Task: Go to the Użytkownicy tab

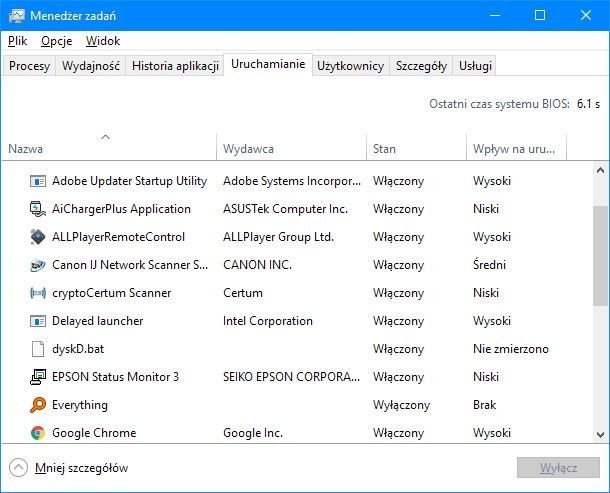Action: (x=351, y=66)
